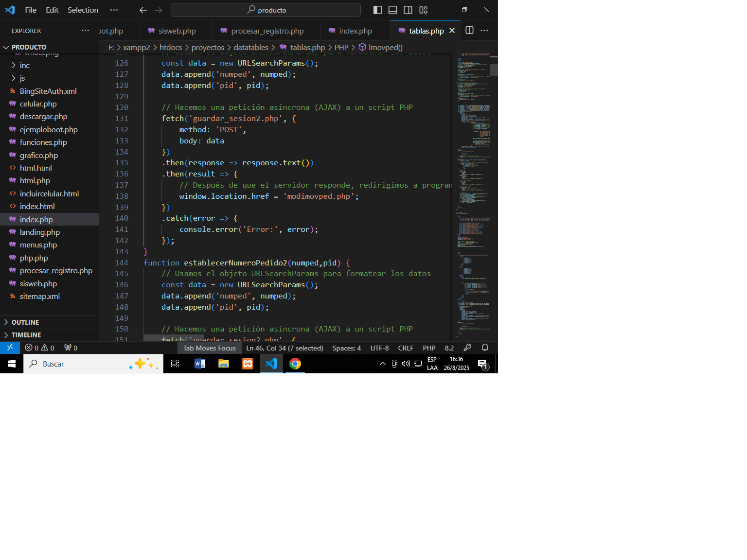Toggle the primary side bar layout icon

coord(377,10)
